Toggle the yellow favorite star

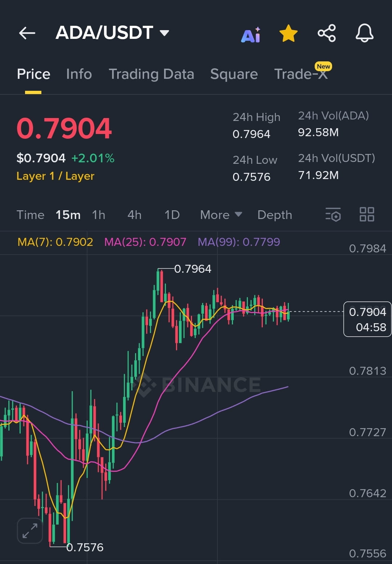tap(289, 33)
